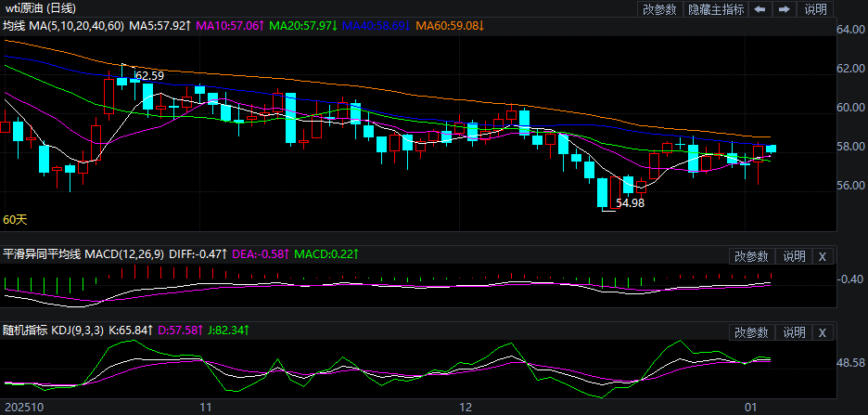Open 改参数 for the MACD panel

751,256
